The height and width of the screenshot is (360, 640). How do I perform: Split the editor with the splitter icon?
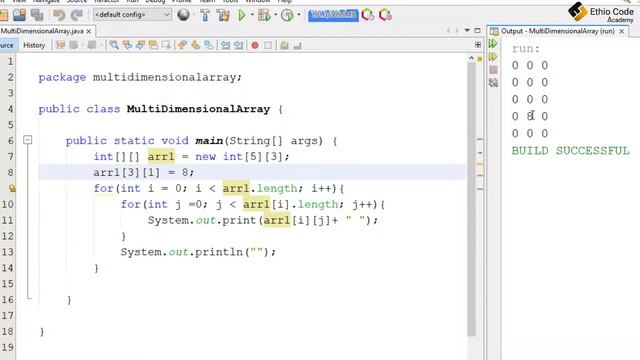[478, 45]
